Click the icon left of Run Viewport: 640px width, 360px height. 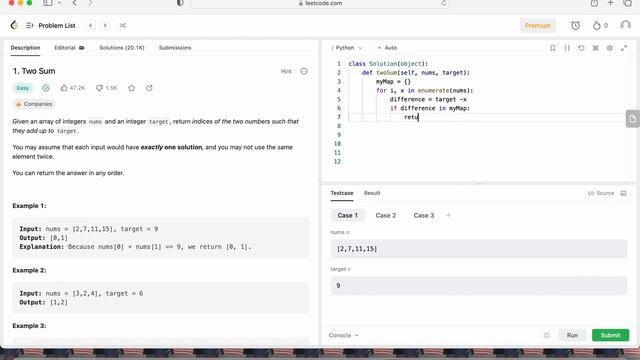547,335
